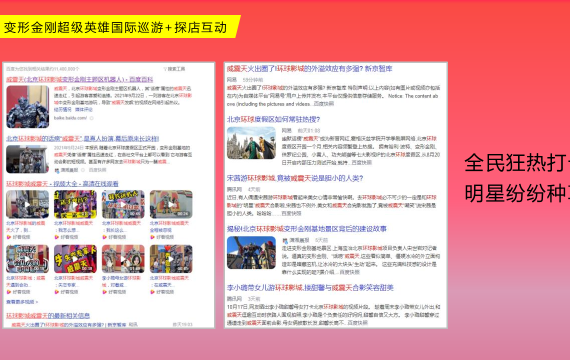Screen dimensions: 570x360
Task: Open 环球影城威震天 视频大全 heading link
Action: 62,184
